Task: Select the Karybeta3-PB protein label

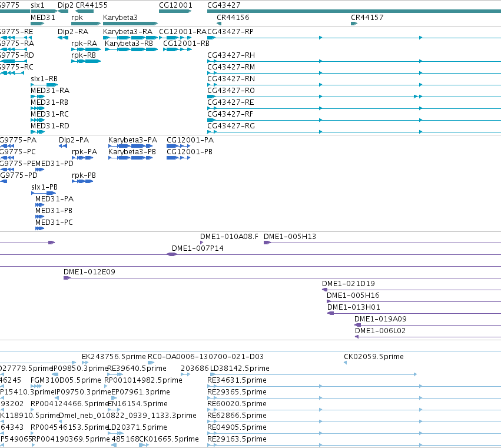Action: click(x=132, y=152)
